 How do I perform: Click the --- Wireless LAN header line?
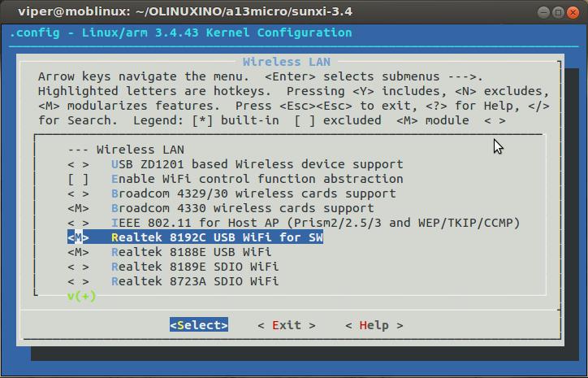[126, 150]
